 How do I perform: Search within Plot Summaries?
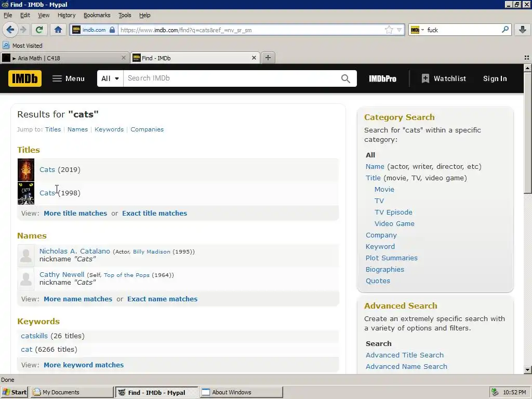pyautogui.click(x=392, y=258)
